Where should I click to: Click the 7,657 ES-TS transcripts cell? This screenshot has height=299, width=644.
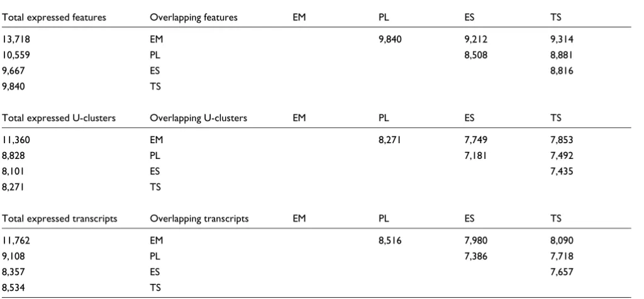pyautogui.click(x=562, y=272)
